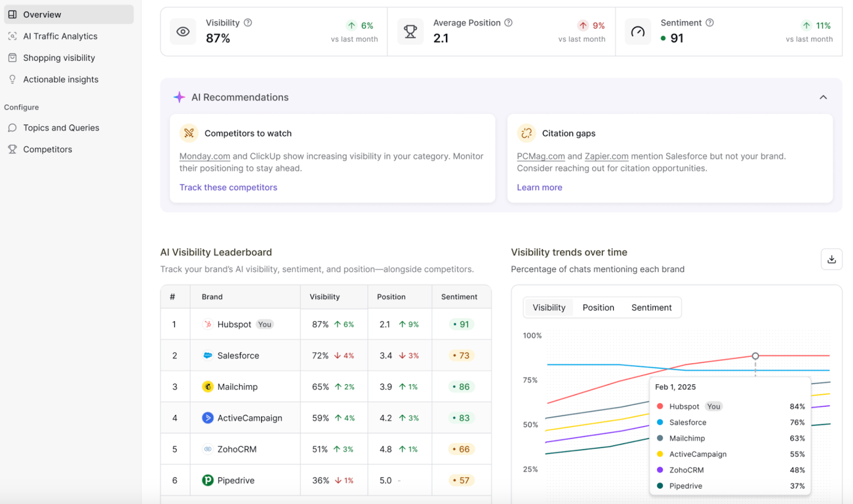853x504 pixels.
Task: Click the Average Position help icon
Action: pos(509,23)
